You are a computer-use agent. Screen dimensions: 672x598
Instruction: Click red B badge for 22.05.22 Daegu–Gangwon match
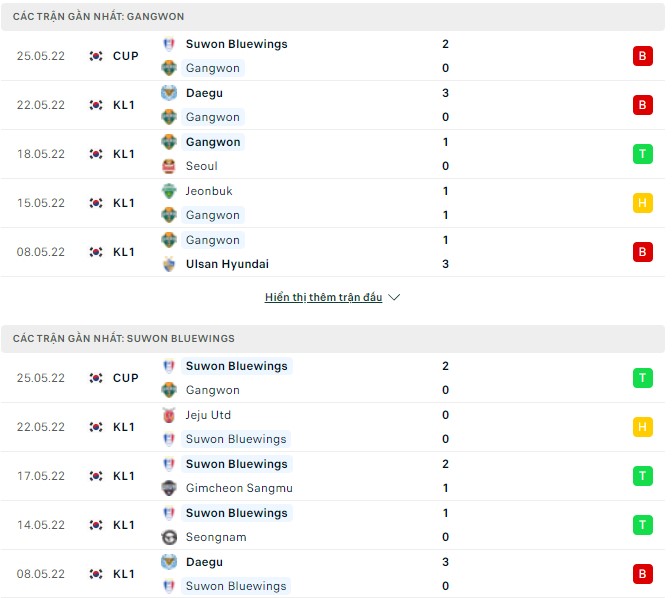(642, 105)
